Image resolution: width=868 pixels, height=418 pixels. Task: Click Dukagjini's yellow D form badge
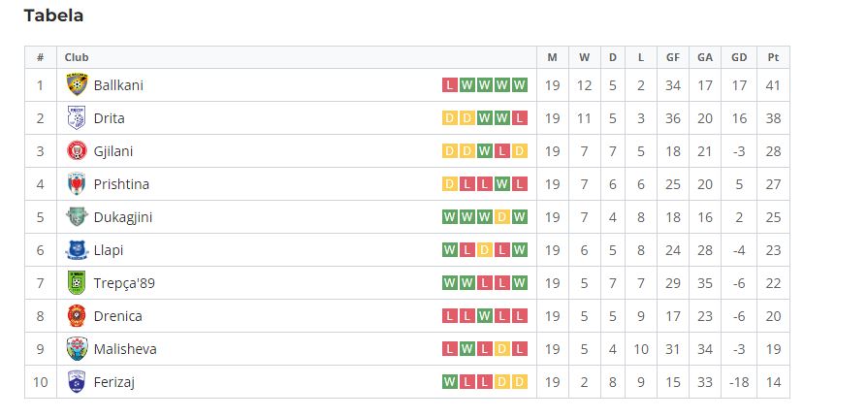(x=502, y=217)
